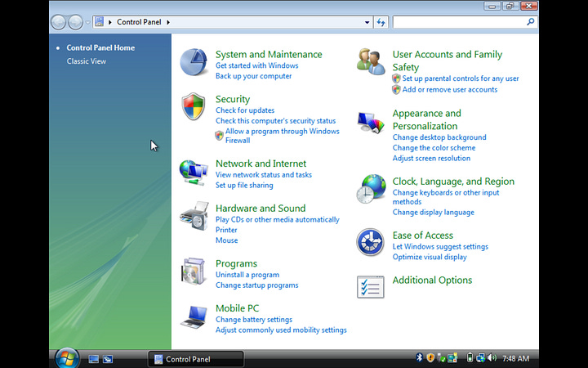Refresh the Control Panel view
The height and width of the screenshot is (368, 588).
point(381,22)
